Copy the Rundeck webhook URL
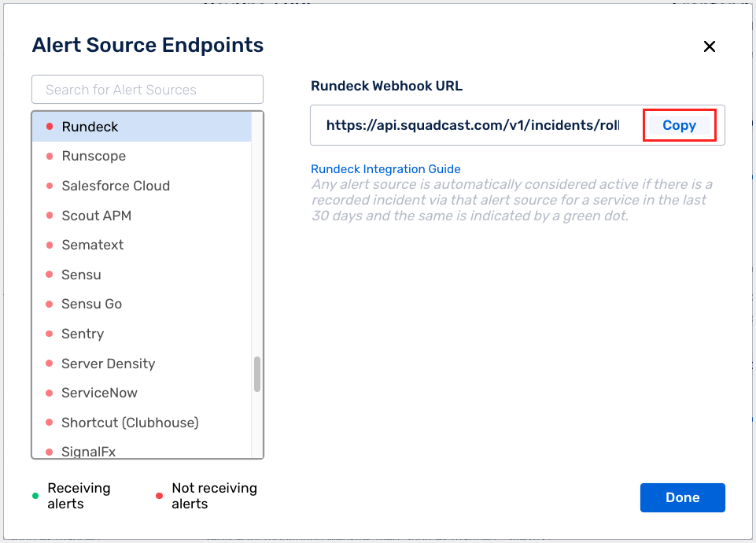Viewport: 756px width, 543px height. tap(679, 124)
